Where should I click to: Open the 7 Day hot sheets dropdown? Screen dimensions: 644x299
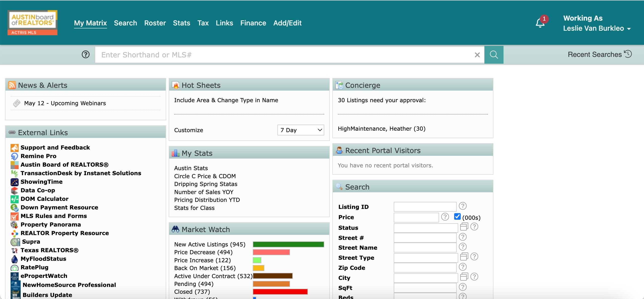301,130
